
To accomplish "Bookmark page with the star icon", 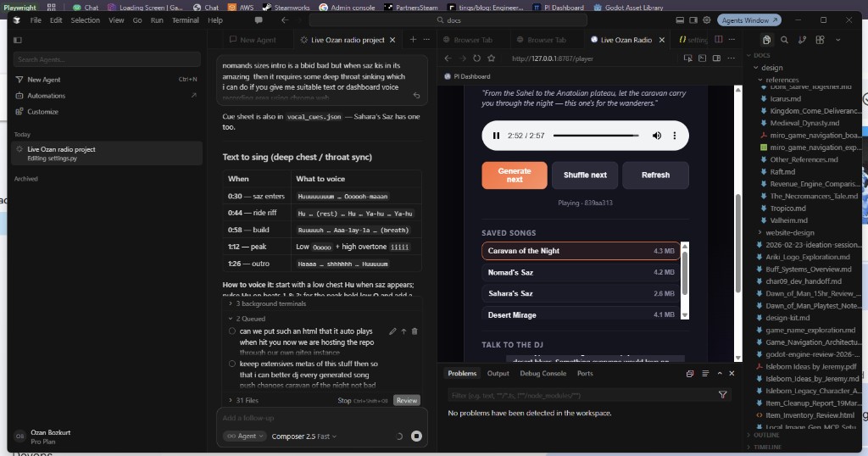I will click(491, 58).
